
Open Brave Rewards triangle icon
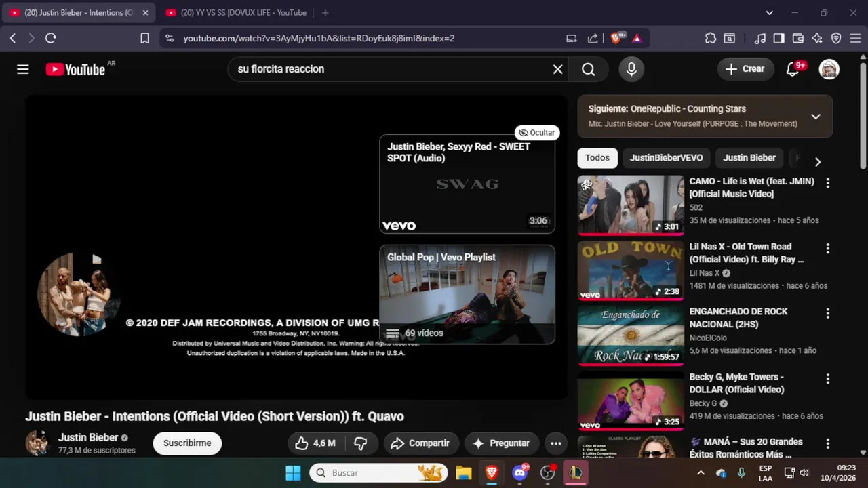click(637, 39)
